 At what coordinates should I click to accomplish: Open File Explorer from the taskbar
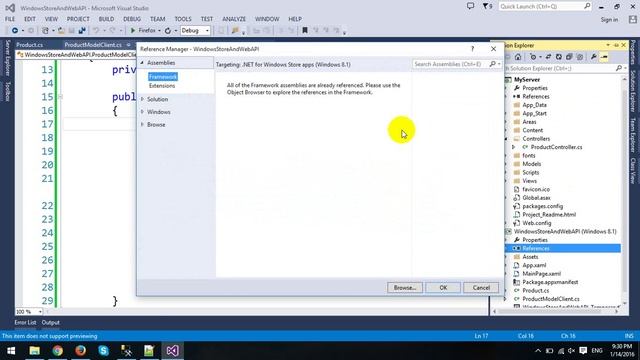click(x=34, y=351)
